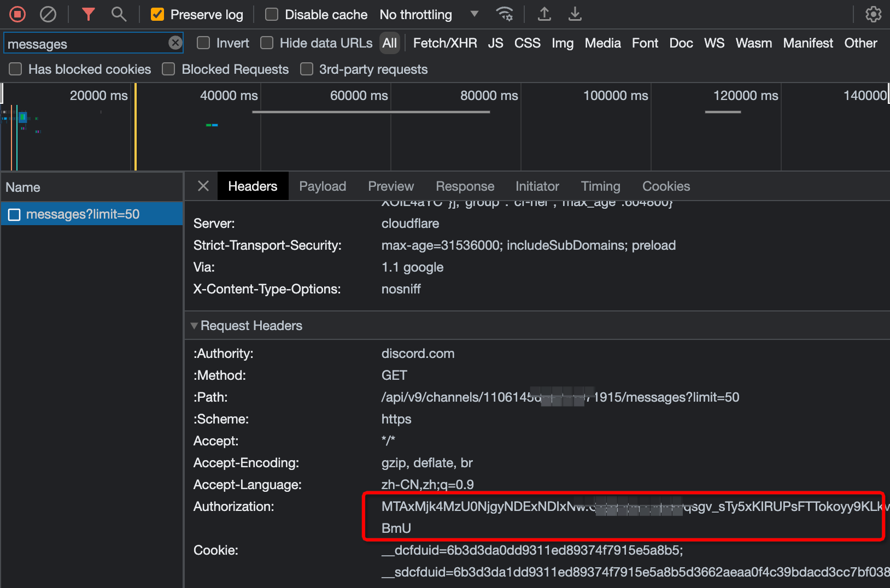The height and width of the screenshot is (588, 890).
Task: Filter by Wasm requests
Action: coord(754,43)
